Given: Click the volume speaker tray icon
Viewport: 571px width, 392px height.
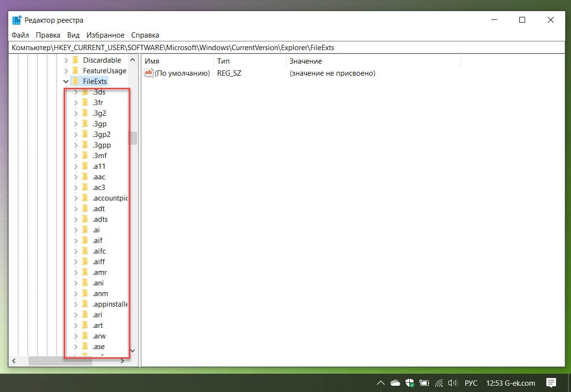Looking at the screenshot, I should click(x=452, y=383).
